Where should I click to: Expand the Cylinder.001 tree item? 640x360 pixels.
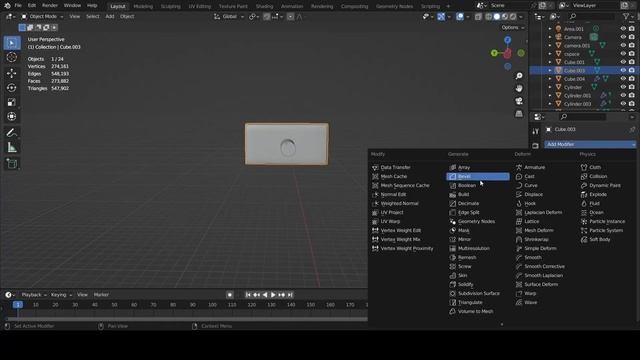click(550, 96)
